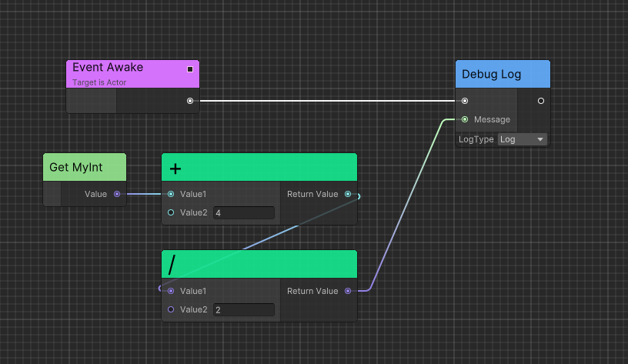Select the divide node green header
628x364 pixels.
pyautogui.click(x=259, y=264)
